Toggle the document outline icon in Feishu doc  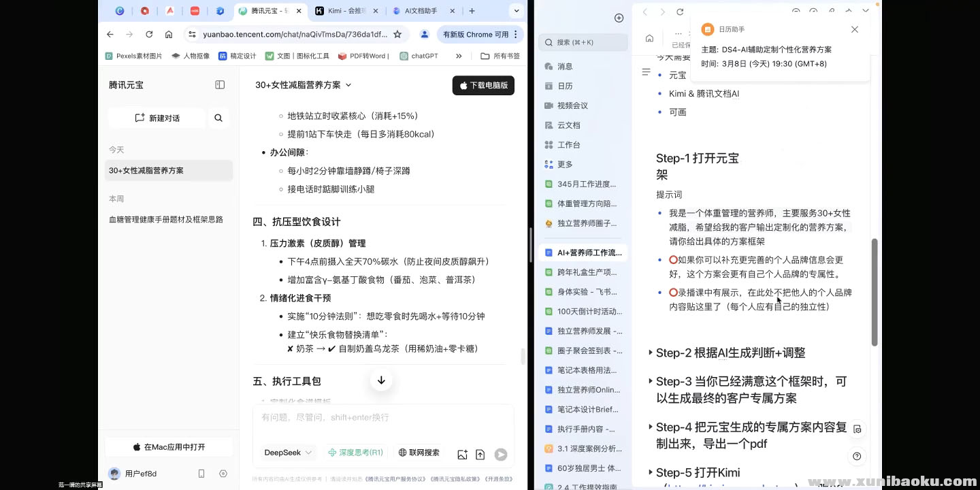(647, 72)
